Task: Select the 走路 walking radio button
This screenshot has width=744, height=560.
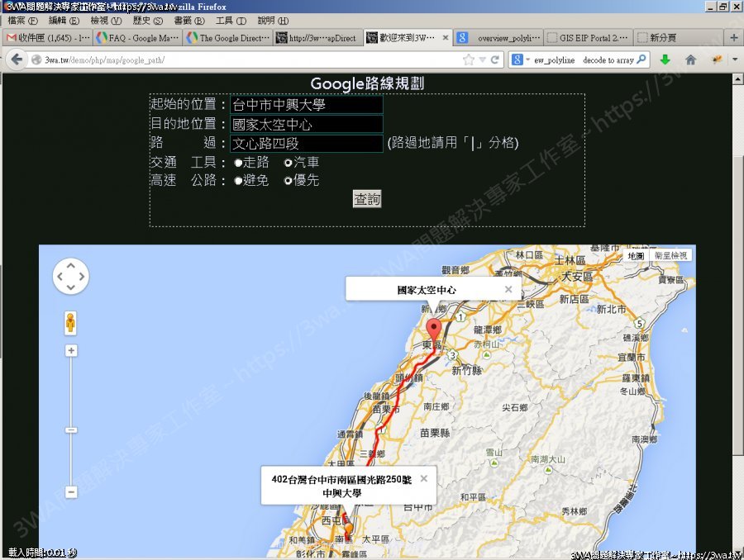Action: pos(238,163)
